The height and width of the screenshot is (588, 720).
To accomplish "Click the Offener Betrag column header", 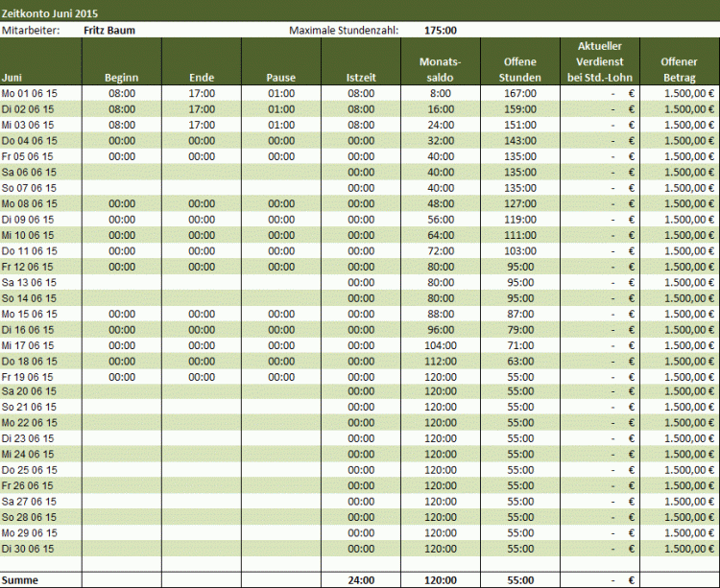I will click(x=680, y=69).
